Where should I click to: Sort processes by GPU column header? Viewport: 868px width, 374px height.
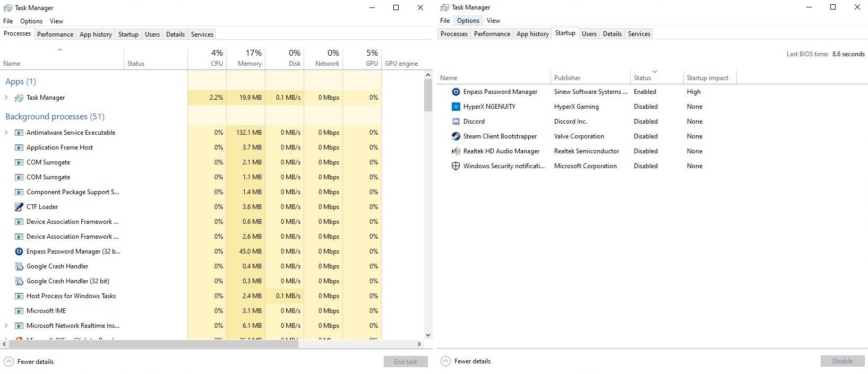362,58
